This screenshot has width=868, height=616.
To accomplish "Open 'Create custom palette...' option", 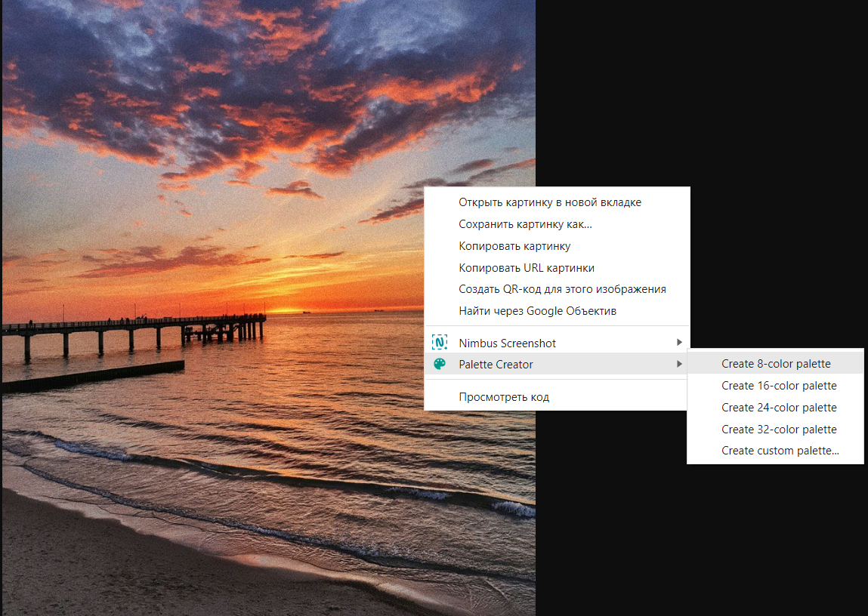I will (780, 451).
